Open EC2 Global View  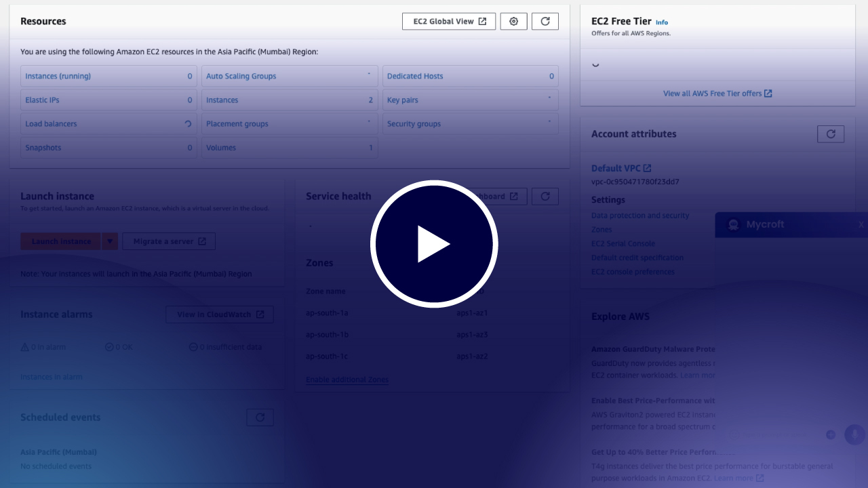tap(449, 21)
